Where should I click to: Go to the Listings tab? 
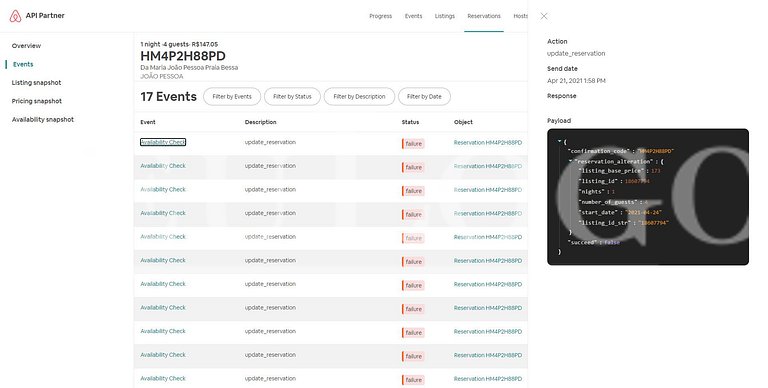tap(445, 16)
